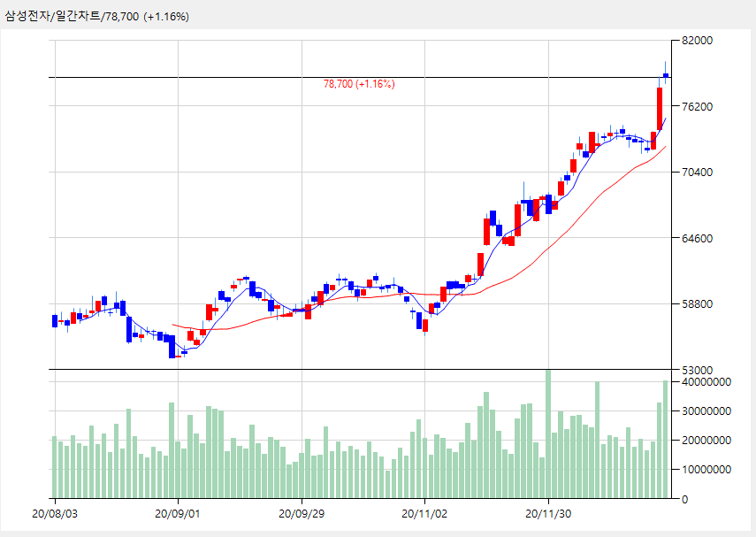The width and height of the screenshot is (756, 537).
Task: Select the 82000 price axis label
Action: point(697,41)
